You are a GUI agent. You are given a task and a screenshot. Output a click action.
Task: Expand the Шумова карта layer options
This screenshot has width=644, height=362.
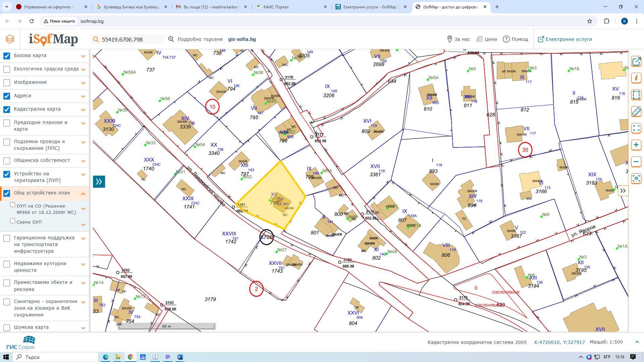83,327
